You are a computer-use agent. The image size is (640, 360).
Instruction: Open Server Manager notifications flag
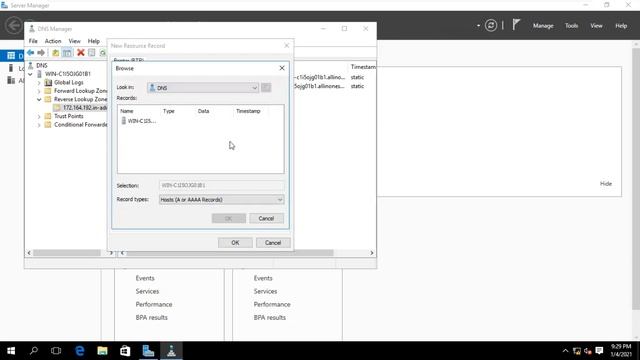516,25
